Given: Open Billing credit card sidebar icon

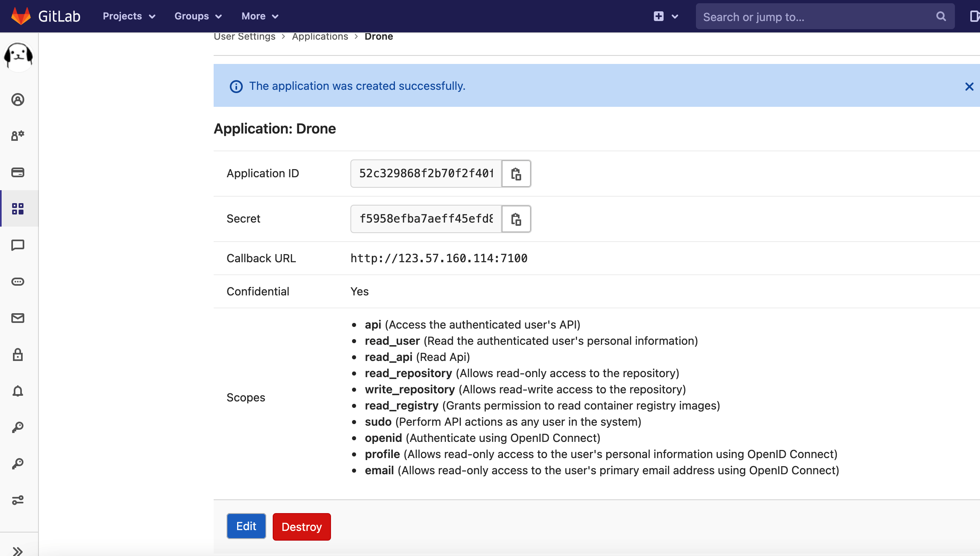Looking at the screenshot, I should click(x=18, y=172).
